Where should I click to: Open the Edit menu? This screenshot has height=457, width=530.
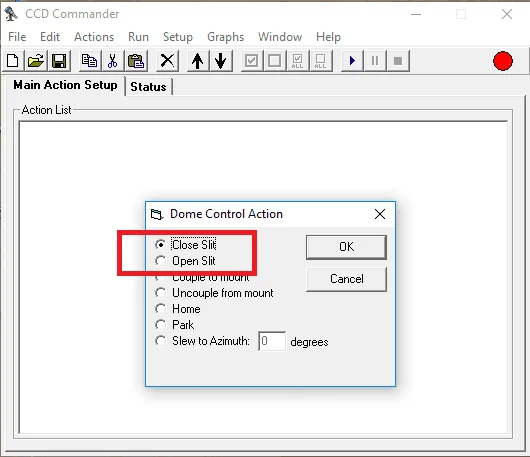pos(50,37)
